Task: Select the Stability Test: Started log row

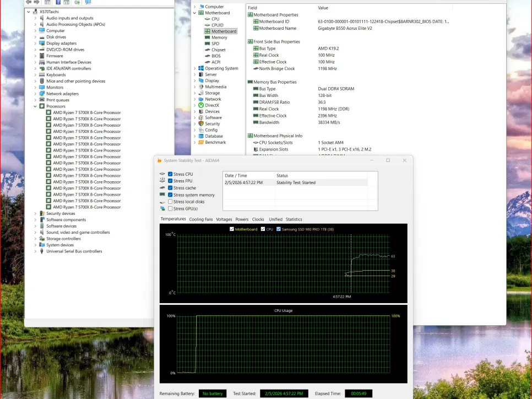Action: tap(296, 182)
